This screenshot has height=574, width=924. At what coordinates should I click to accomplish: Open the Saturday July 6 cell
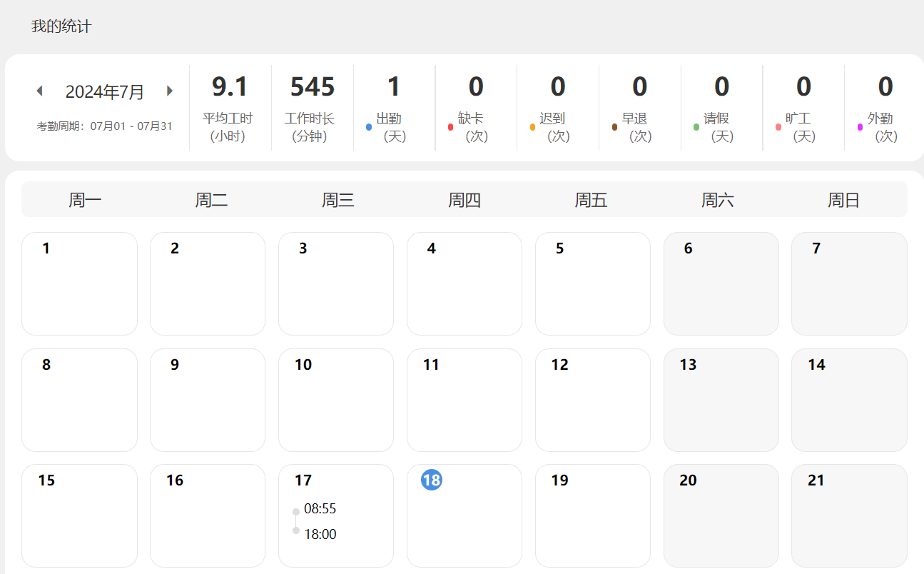tap(721, 283)
